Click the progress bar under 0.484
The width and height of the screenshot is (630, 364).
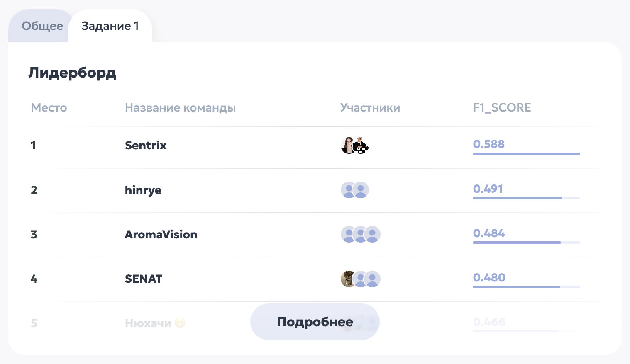(526, 243)
